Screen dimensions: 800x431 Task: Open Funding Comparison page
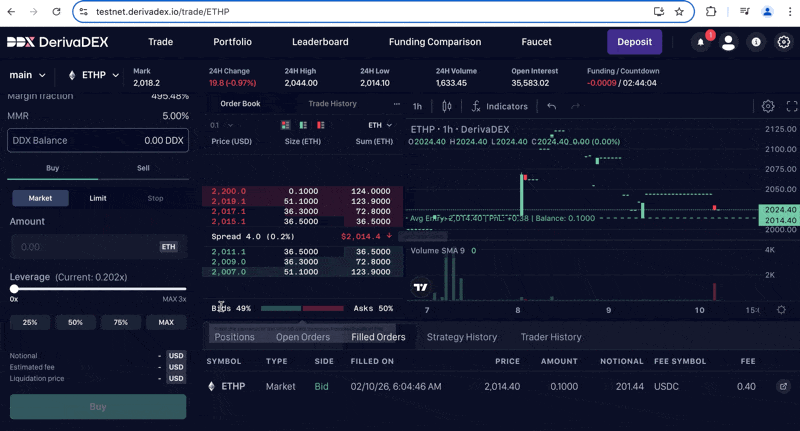pyautogui.click(x=435, y=42)
